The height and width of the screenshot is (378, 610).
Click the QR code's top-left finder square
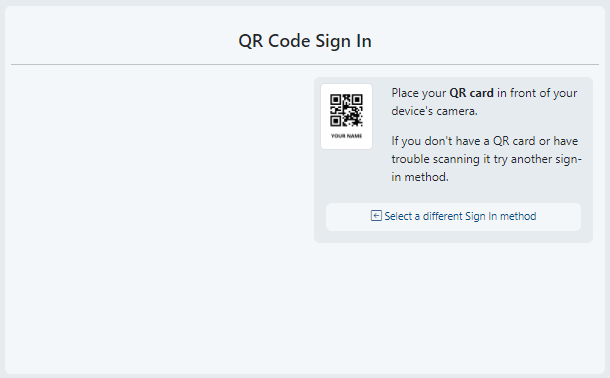335,99
